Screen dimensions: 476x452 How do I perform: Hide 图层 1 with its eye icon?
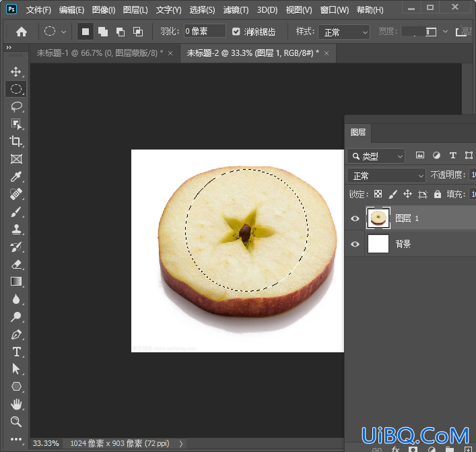[x=355, y=218]
